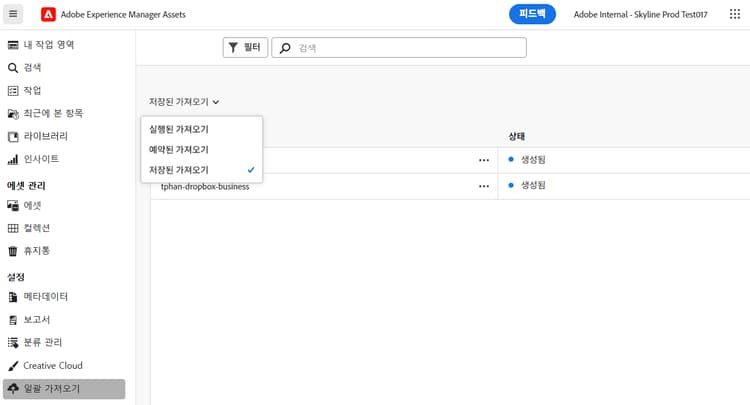Image resolution: width=750 pixels, height=405 pixels.
Task: Click the 피드백 feedback button
Action: click(x=532, y=14)
